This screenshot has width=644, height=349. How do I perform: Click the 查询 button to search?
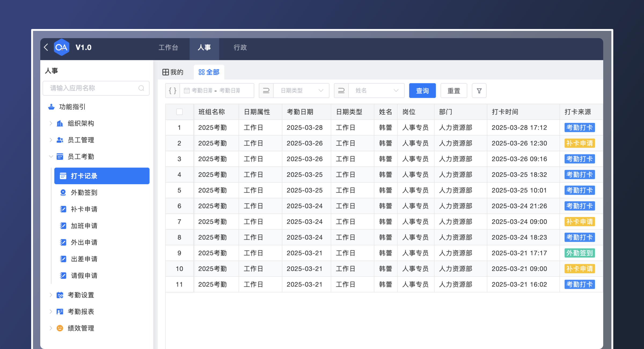coord(422,90)
